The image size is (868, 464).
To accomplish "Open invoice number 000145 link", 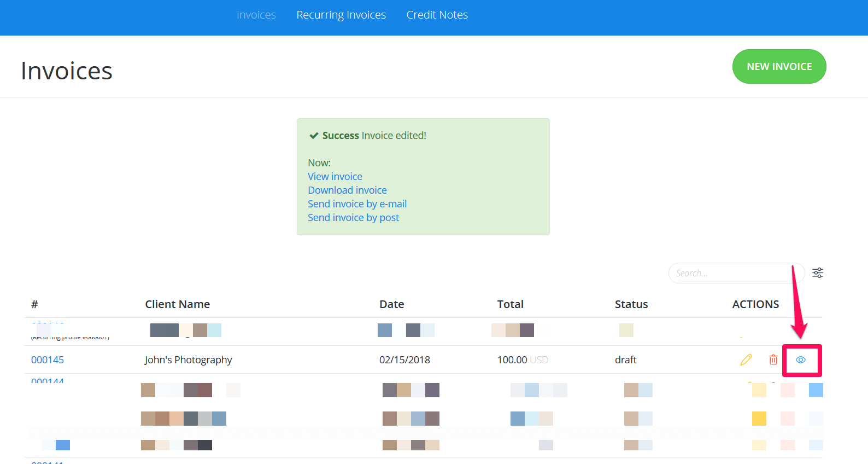I will point(48,359).
